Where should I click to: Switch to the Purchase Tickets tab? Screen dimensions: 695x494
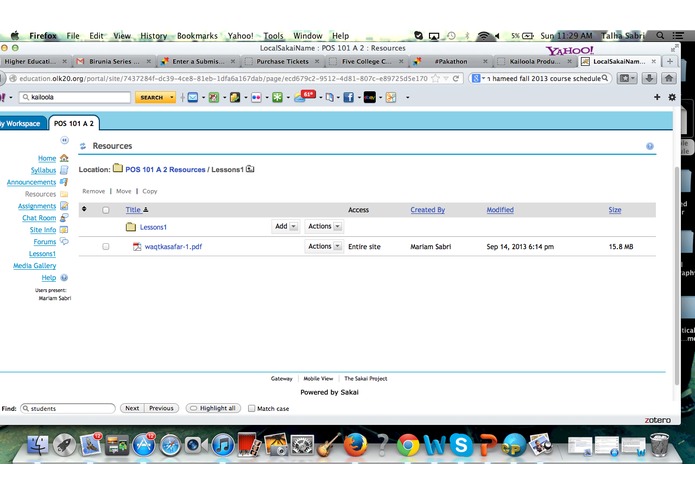[x=281, y=62]
